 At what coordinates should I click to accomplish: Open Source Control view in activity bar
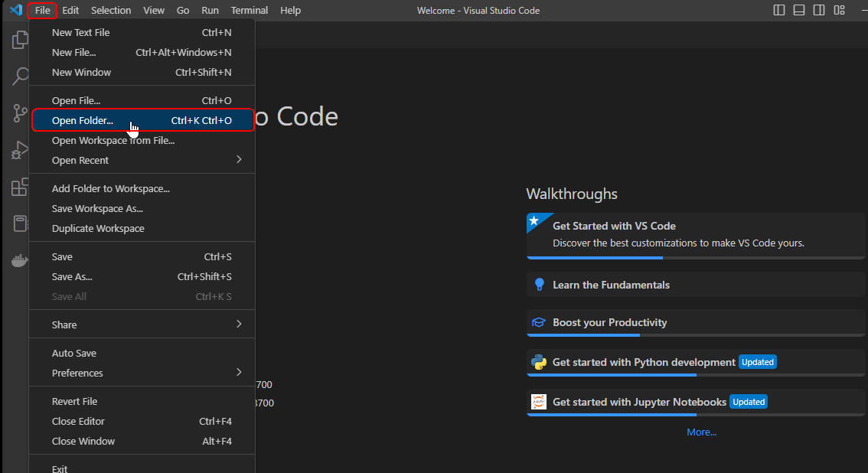[20, 113]
